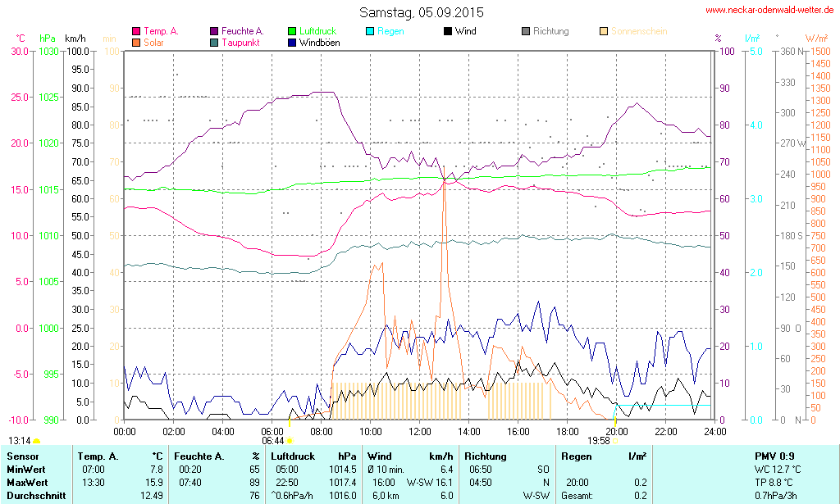Click the cyan Regen legend swatch
The image size is (840, 504).
point(371,31)
